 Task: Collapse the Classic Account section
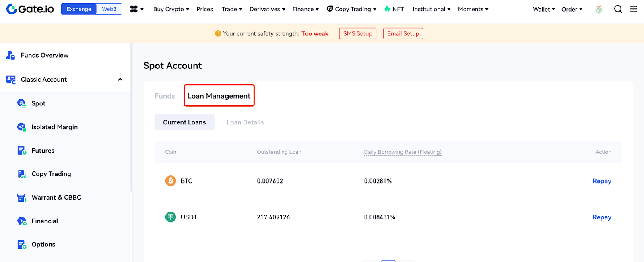(120, 80)
